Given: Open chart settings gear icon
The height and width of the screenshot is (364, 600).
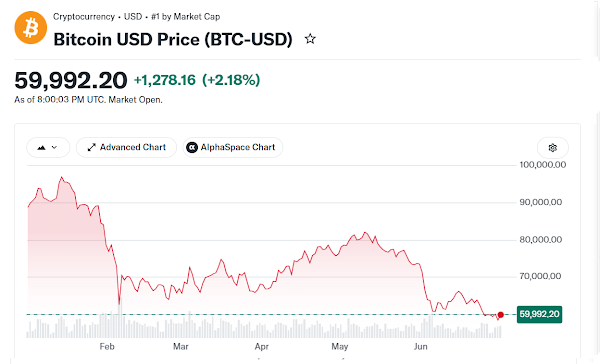Looking at the screenshot, I should [x=553, y=148].
